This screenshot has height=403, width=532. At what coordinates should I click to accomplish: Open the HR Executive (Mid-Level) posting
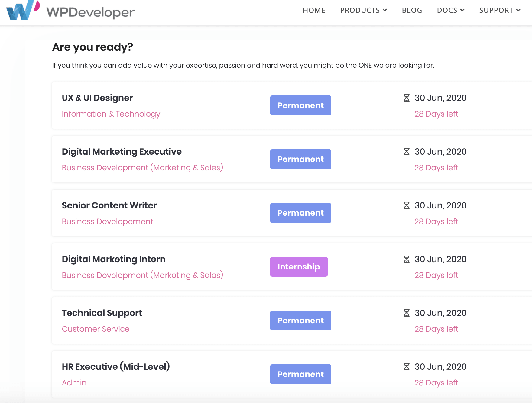(116, 367)
